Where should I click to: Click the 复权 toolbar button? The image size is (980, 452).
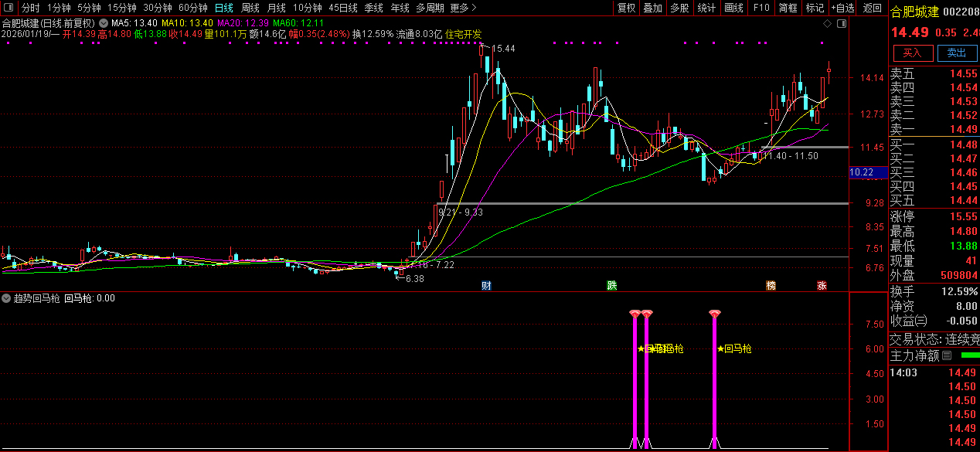[626, 8]
